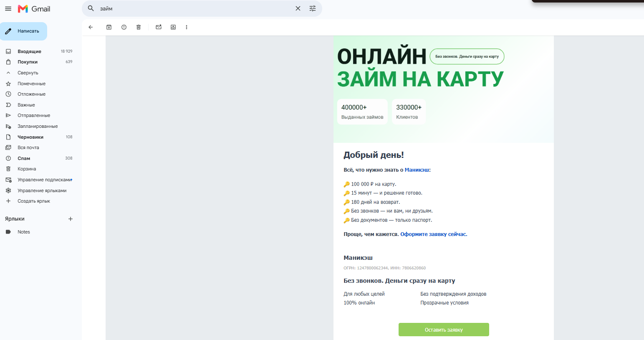Click the Gmail logo

[x=34, y=9]
